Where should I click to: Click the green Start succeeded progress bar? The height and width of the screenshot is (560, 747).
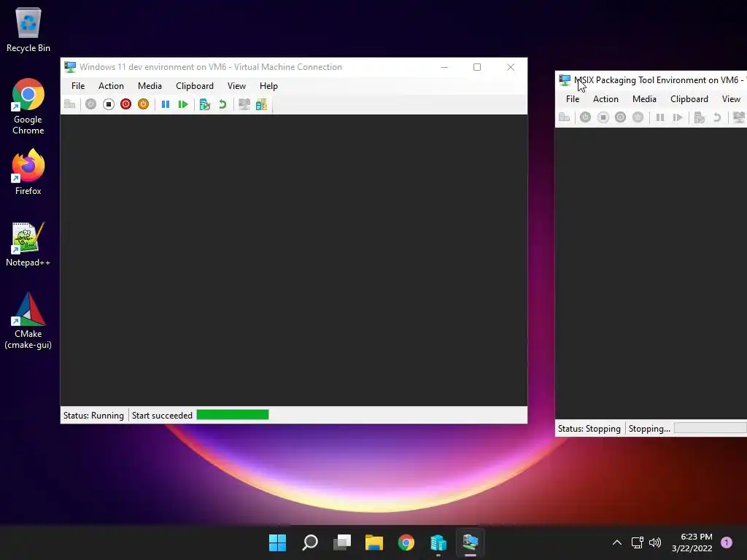(x=233, y=415)
